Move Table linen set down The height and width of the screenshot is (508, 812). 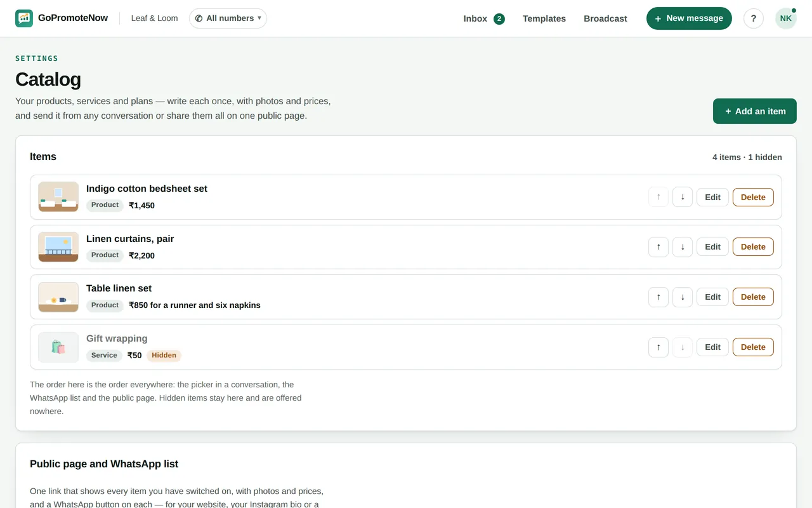[x=683, y=297]
